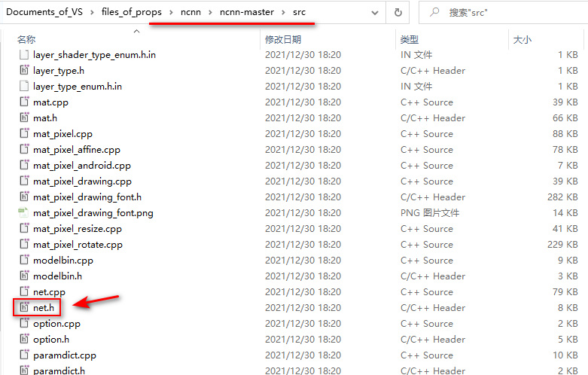The width and height of the screenshot is (588, 375).
Task: Expand chevron after ncnn breadcrumb
Action: [x=210, y=12]
